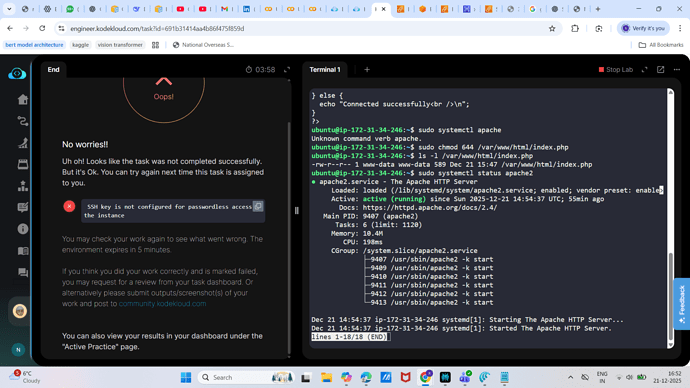Open the calendar card sidebar icon
Screen dimensions: 690x388
[23, 164]
